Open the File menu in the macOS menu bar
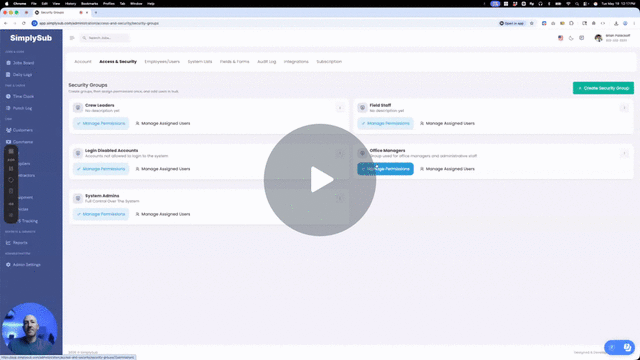640x360 pixels. coord(34,3)
